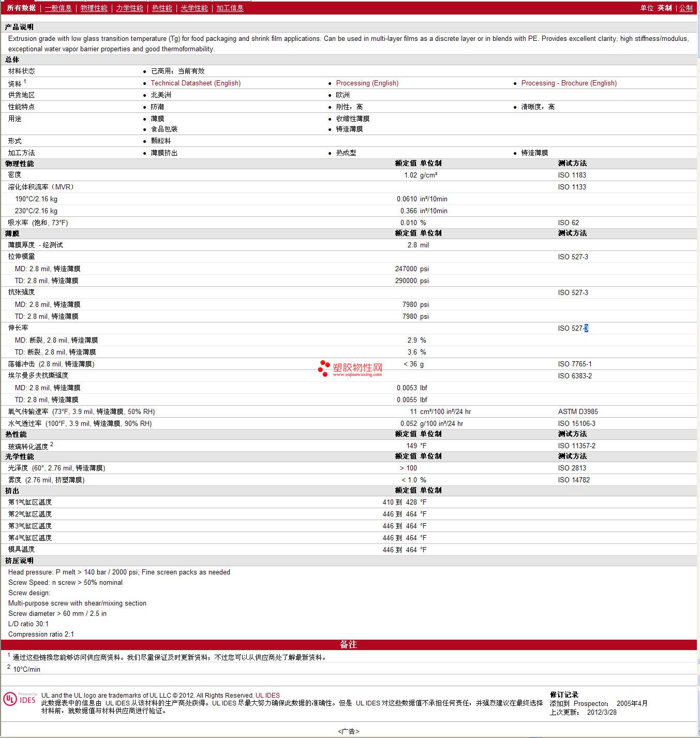Open the 力学性能 tab

(x=129, y=8)
